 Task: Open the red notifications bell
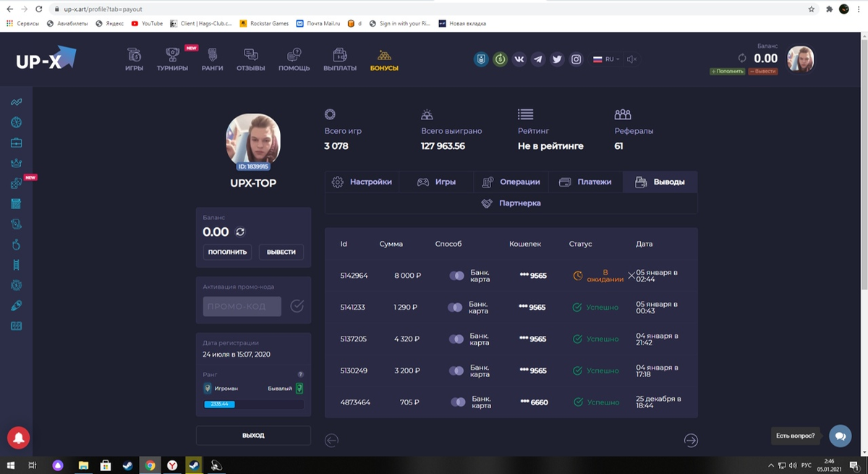pos(18,438)
